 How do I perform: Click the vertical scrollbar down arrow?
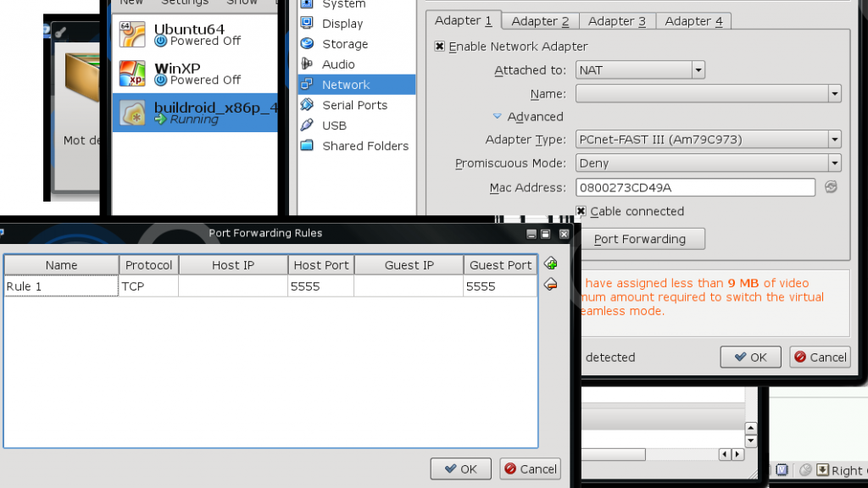click(x=751, y=441)
